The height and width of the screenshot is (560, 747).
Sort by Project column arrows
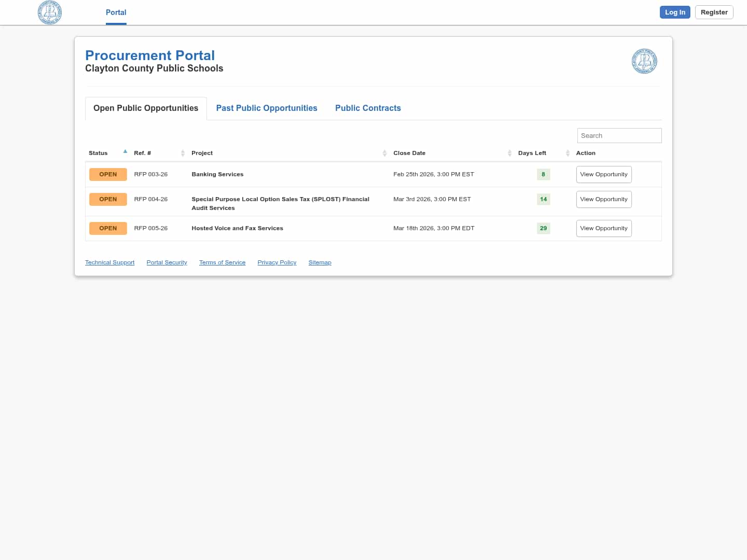click(384, 153)
